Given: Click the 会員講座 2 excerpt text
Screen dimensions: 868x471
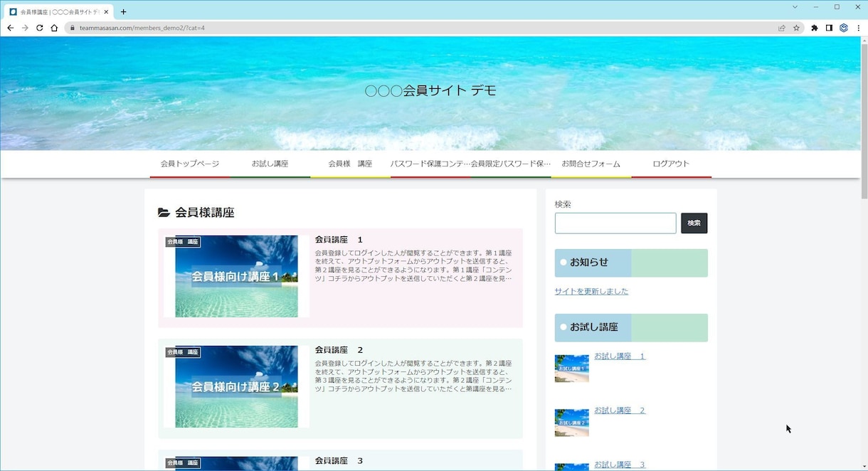Looking at the screenshot, I should pos(413,376).
